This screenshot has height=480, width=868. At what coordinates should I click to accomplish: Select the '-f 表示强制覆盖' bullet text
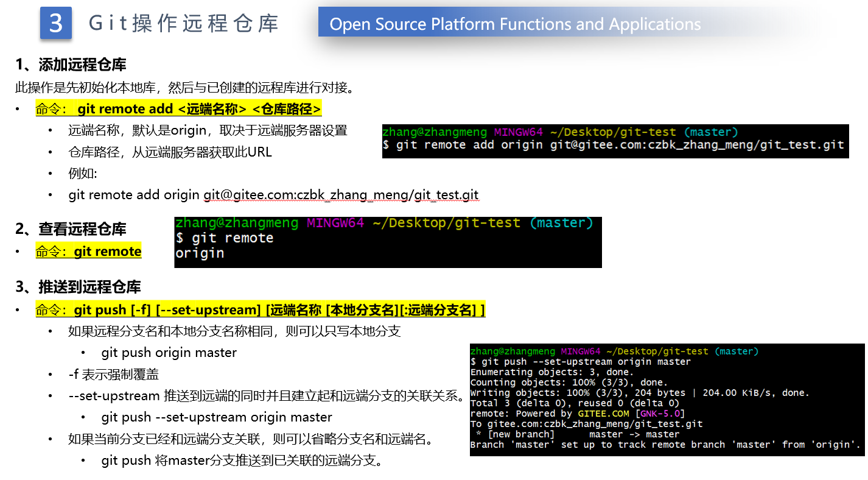114,374
